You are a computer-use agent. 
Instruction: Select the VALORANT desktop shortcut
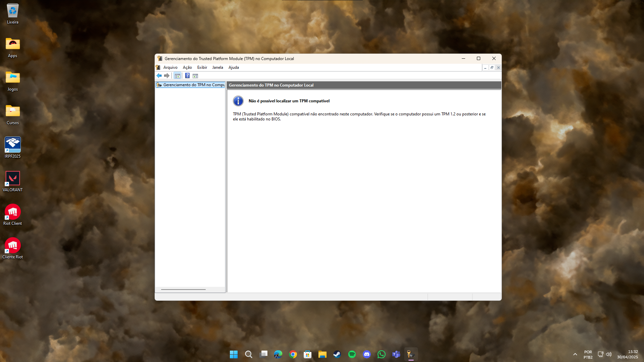click(x=13, y=182)
